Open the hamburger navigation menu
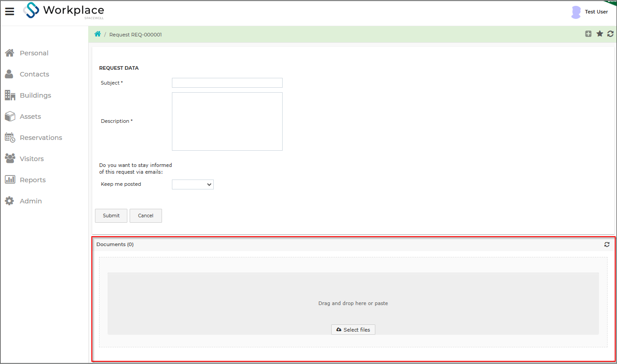The width and height of the screenshot is (617, 364). click(x=9, y=11)
